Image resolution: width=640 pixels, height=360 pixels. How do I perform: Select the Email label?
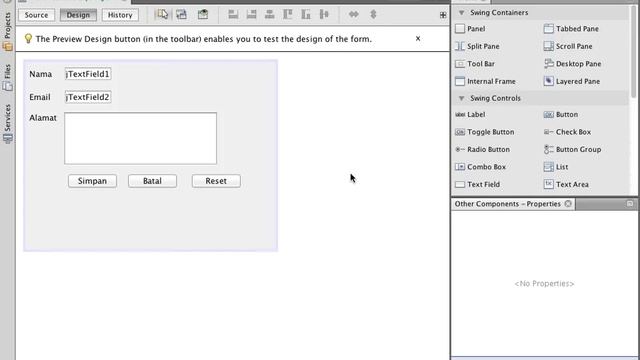coord(40,97)
